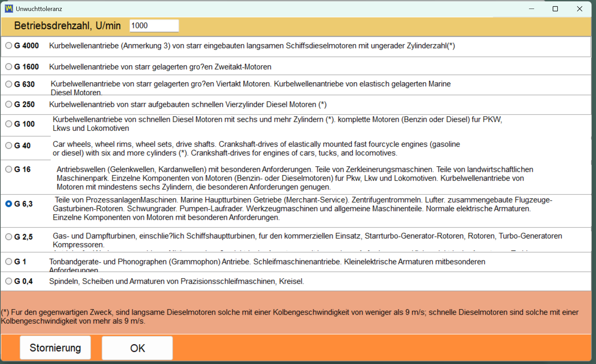596x364 pixels.
Task: Click the selected G 6,3 radio button
Action: pos(9,203)
